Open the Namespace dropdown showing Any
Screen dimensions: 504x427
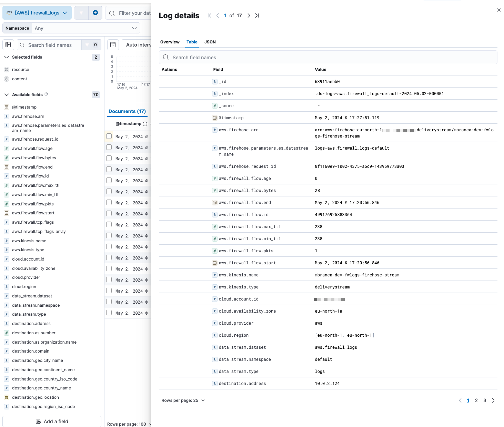[85, 28]
